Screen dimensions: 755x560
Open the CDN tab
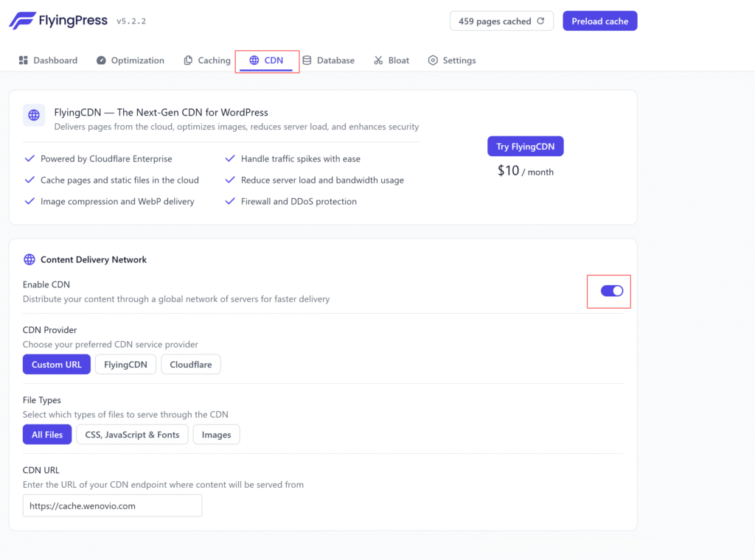(x=266, y=60)
